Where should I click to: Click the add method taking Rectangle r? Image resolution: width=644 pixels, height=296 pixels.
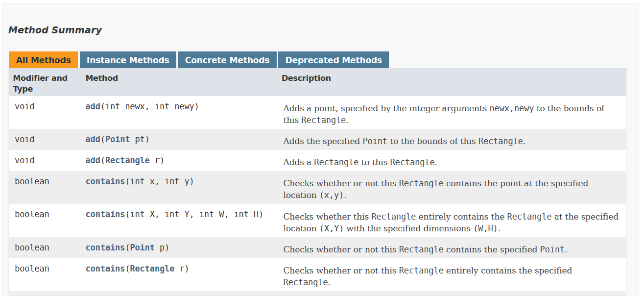pos(93,160)
